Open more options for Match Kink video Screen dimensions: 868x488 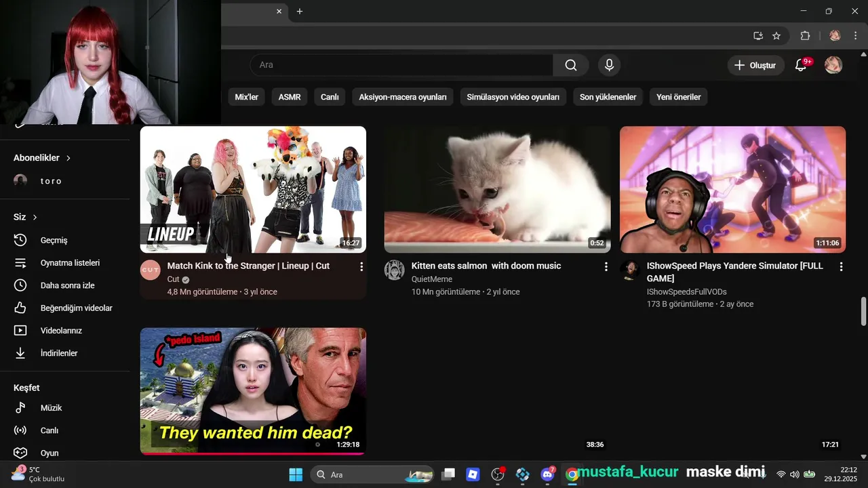[x=361, y=267]
